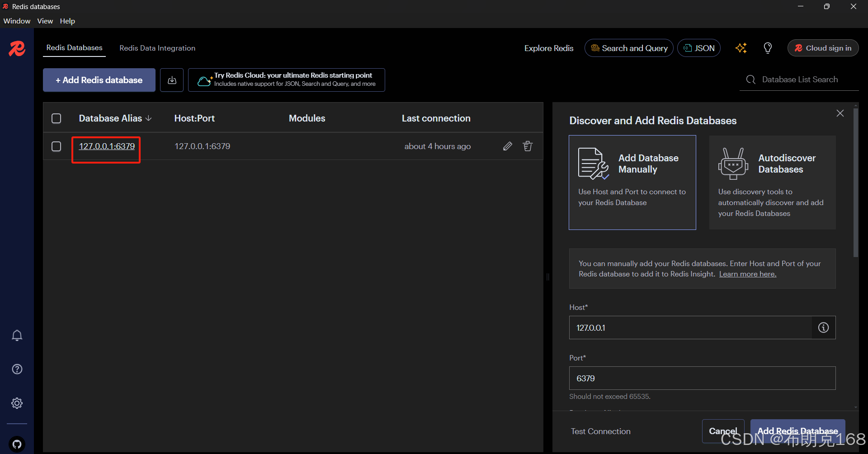Click the panel resize handle between list and form
Image resolution: width=868 pixels, height=454 pixels.
[x=548, y=277]
